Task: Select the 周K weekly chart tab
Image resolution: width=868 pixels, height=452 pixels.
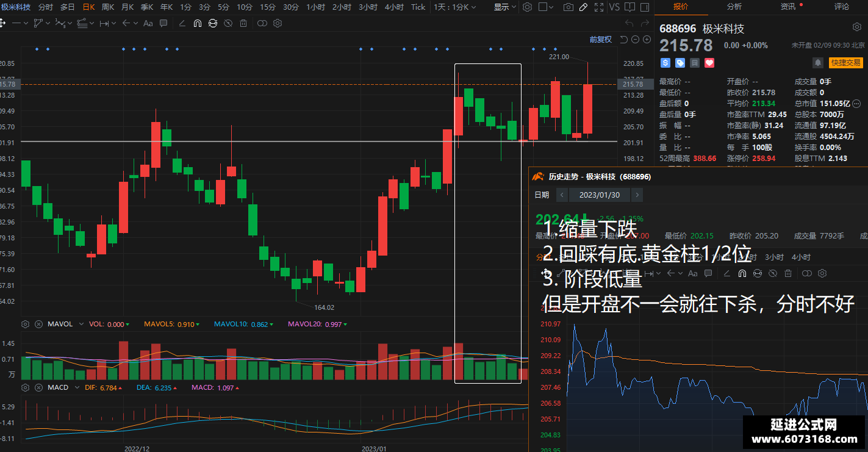Action: (108, 7)
